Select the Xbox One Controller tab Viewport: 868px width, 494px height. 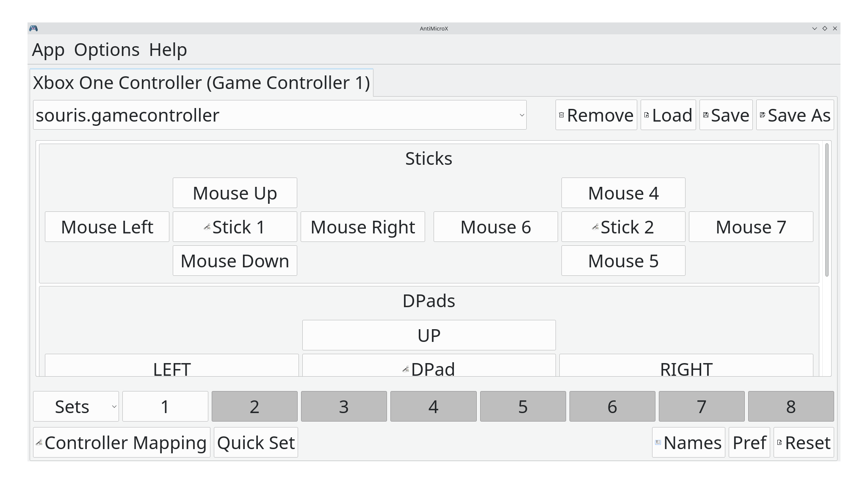(202, 83)
